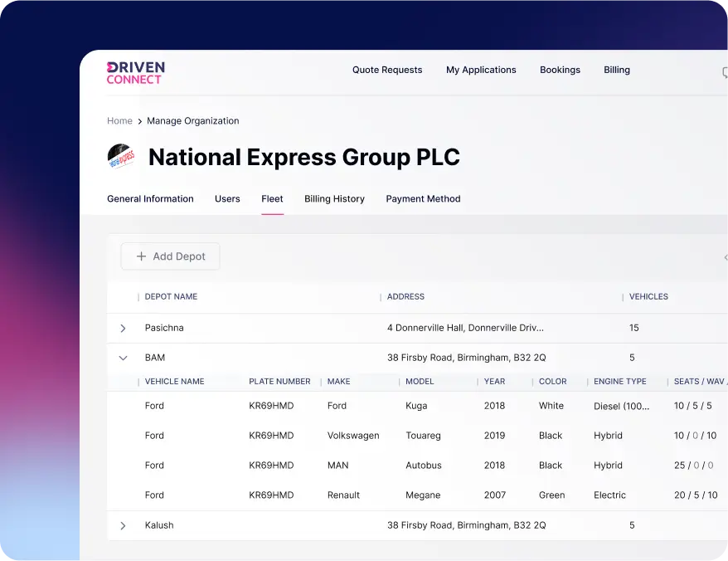This screenshot has width=728, height=561.
Task: Expand the Kalush depot row
Action: coord(123,525)
